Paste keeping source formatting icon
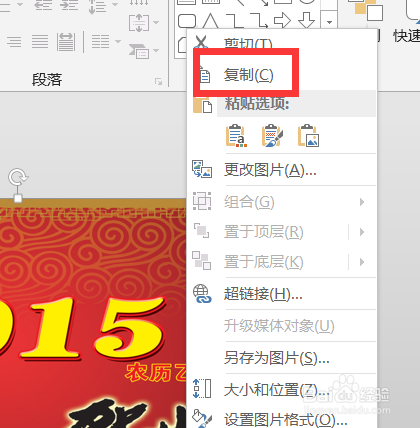 point(272,136)
